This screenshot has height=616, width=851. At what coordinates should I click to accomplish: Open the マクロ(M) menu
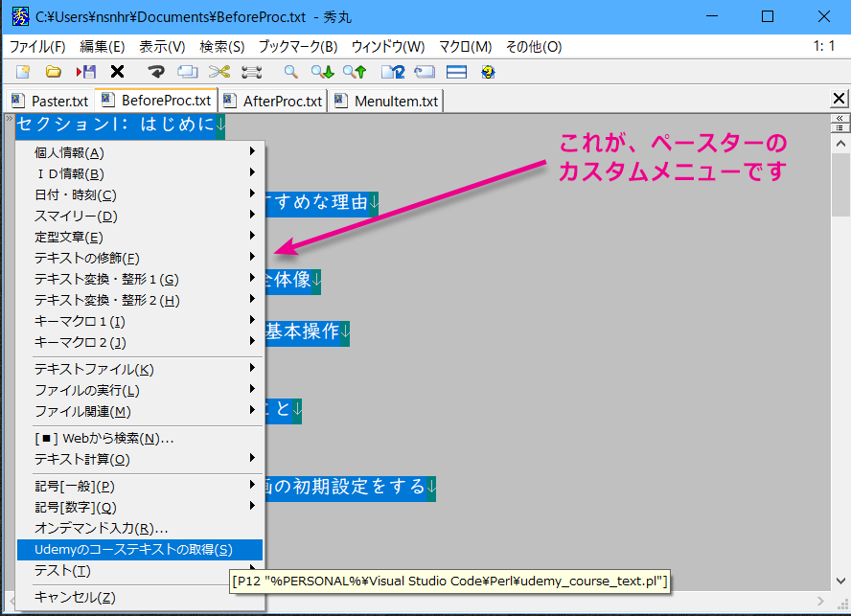(x=465, y=47)
